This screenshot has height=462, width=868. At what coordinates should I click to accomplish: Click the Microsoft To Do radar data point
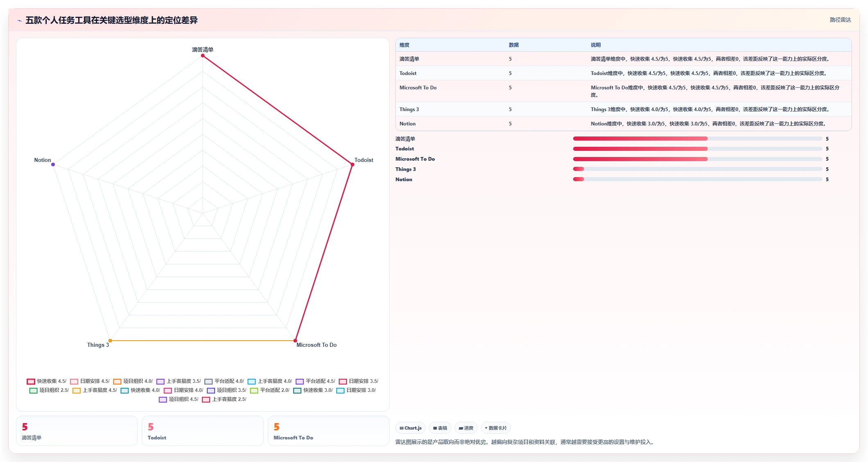[x=295, y=341]
